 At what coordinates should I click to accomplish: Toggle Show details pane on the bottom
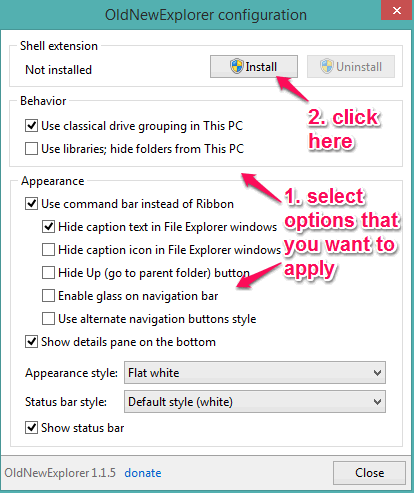[31, 342]
